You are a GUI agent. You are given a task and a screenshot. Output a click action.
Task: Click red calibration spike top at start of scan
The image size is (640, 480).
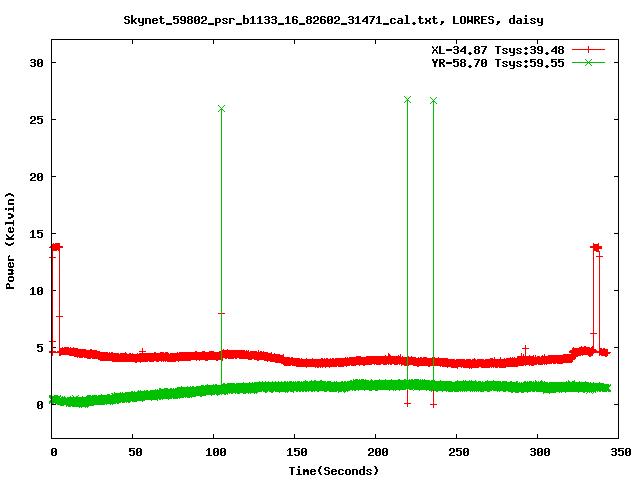[x=56, y=247]
